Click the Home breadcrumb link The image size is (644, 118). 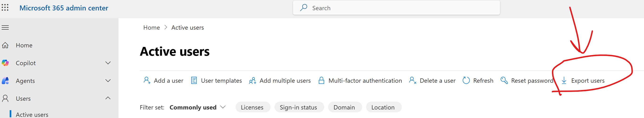click(x=151, y=28)
